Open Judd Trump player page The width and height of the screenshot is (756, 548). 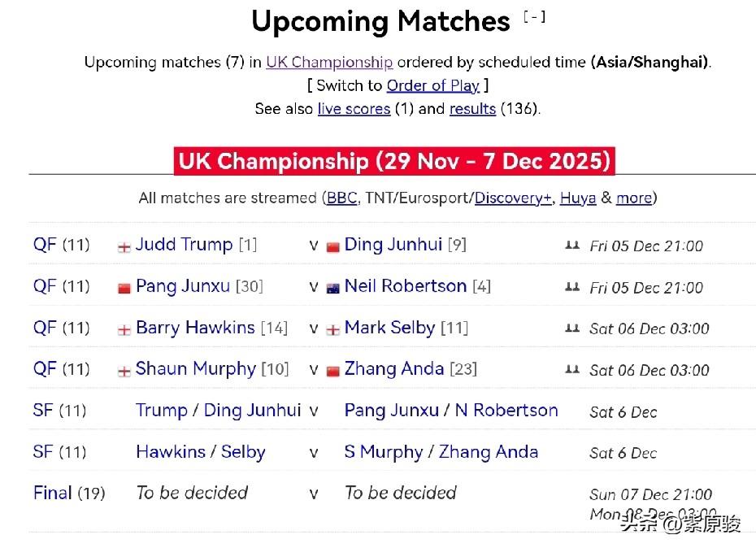[x=184, y=245]
